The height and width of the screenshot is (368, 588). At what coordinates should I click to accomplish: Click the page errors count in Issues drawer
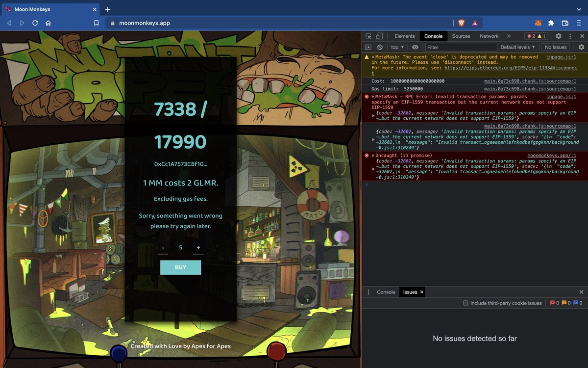click(x=555, y=303)
